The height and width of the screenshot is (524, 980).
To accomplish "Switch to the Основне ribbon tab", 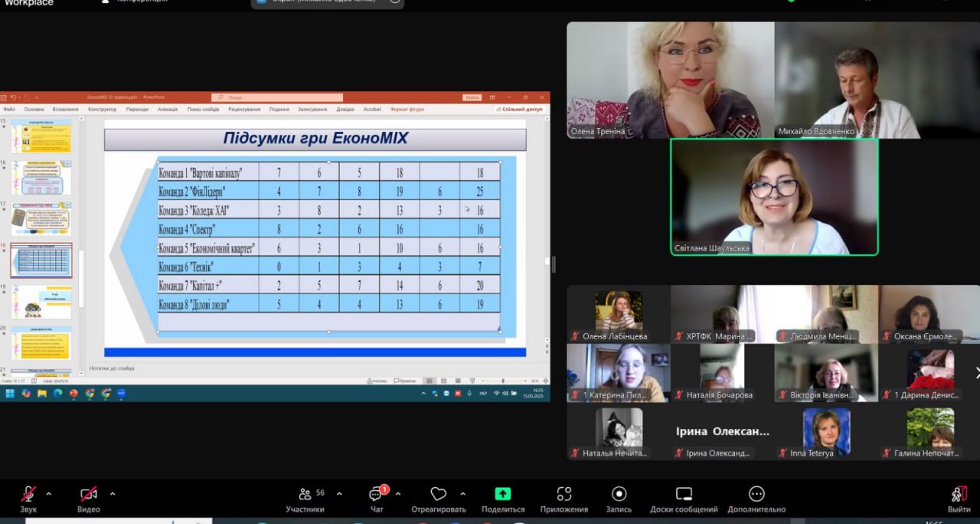I will point(34,110).
